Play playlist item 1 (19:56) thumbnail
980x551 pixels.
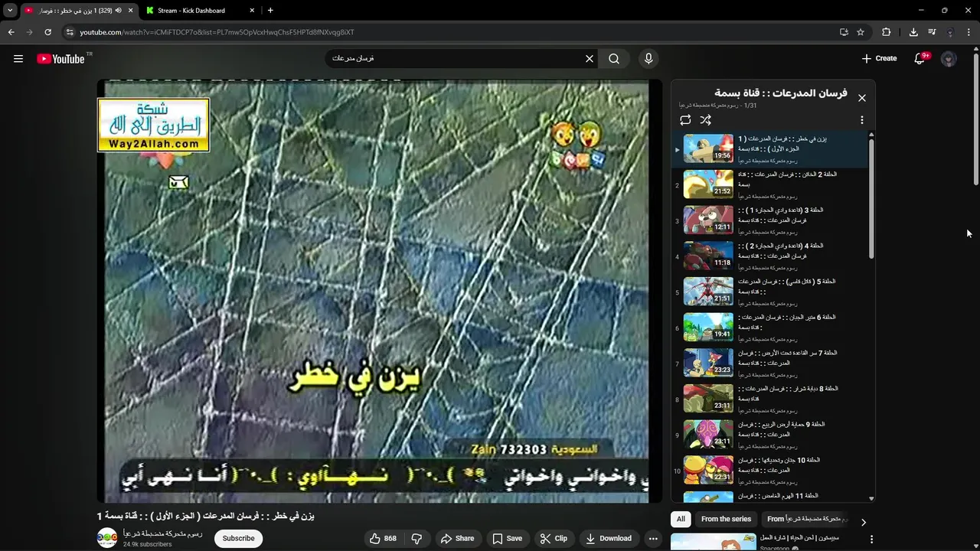(708, 148)
